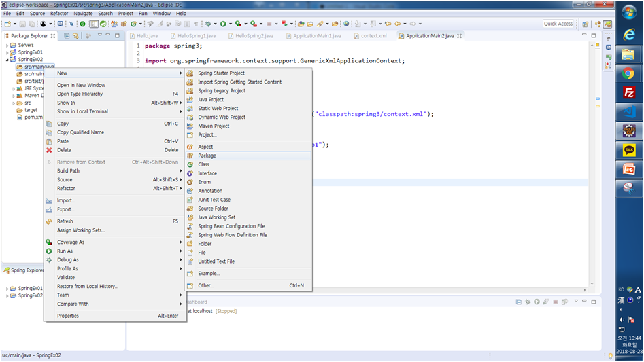The image size is (644, 362).
Task: Pick Enum in the New submenu
Action: (248, 182)
